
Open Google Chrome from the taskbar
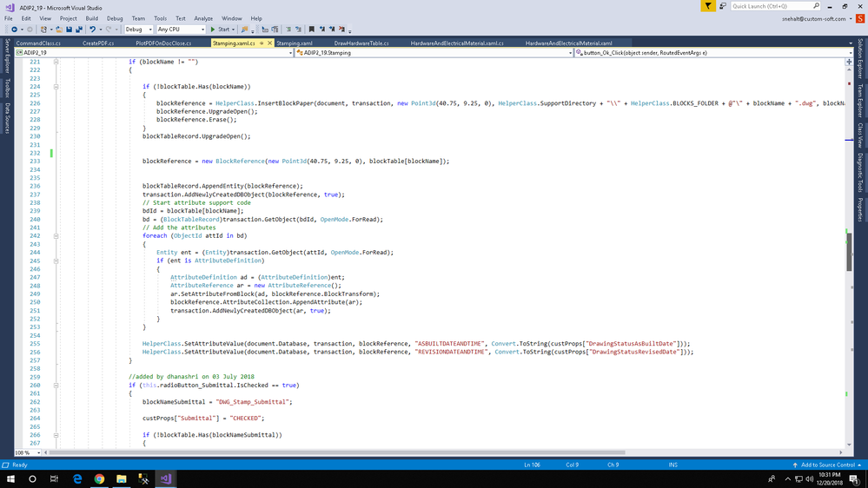tap(99, 478)
